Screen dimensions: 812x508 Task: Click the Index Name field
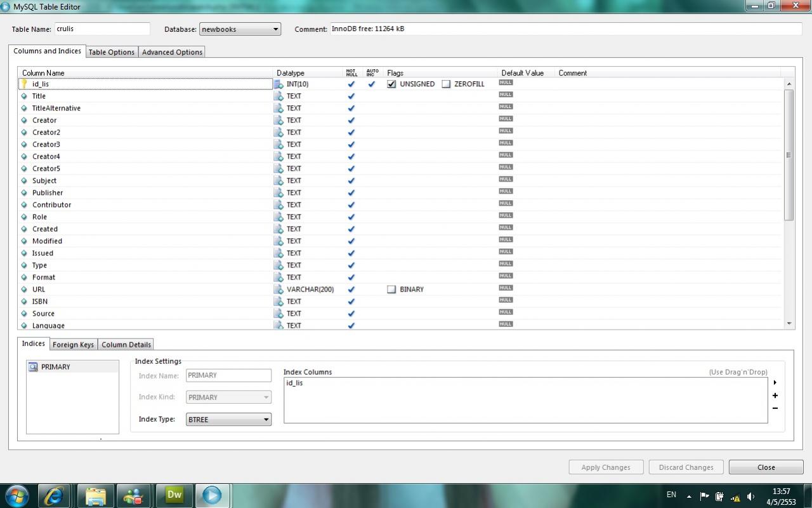228,375
